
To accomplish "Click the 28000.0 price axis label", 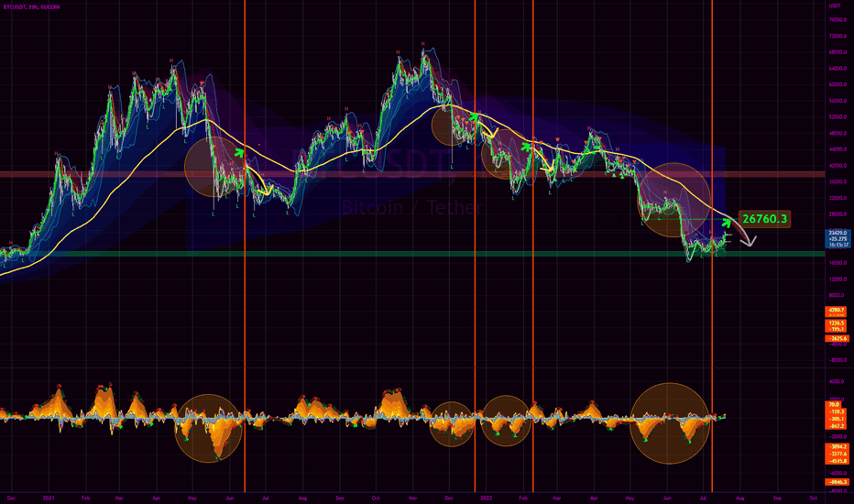I will pyautogui.click(x=838, y=214).
